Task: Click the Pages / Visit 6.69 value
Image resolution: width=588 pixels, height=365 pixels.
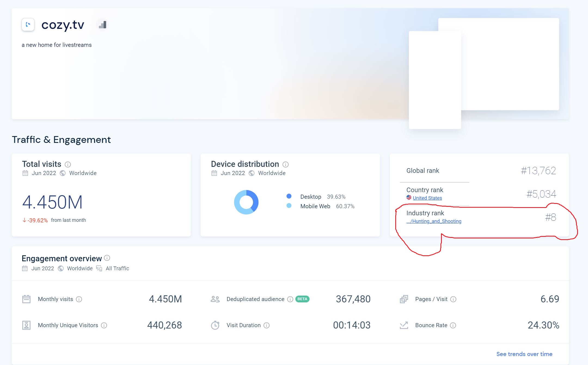Action: (550, 299)
